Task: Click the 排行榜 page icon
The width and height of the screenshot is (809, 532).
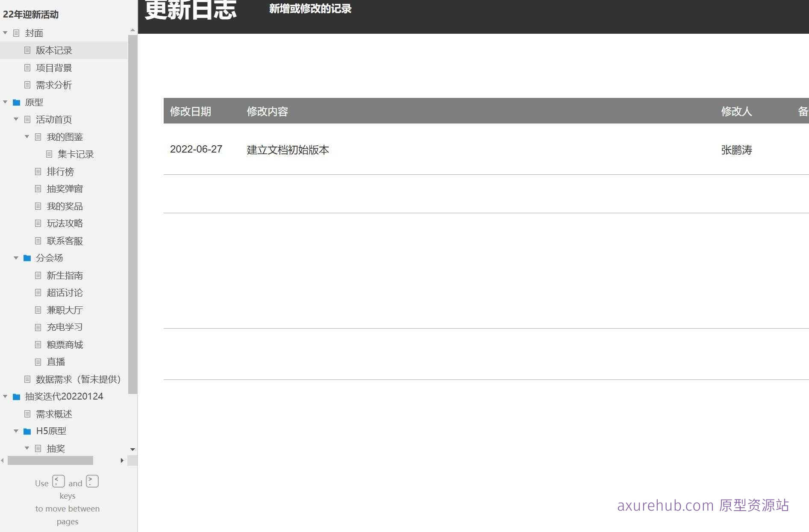Action: click(38, 171)
